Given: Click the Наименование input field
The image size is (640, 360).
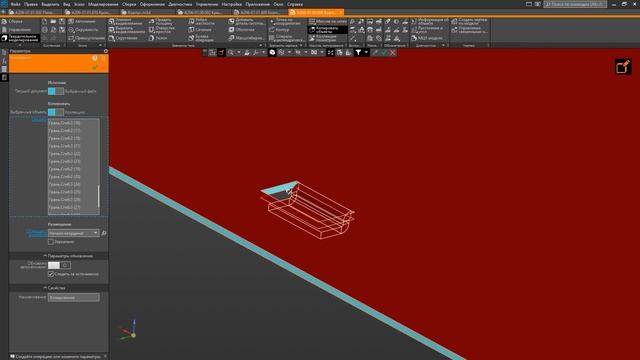Looking at the screenshot, I should pyautogui.click(x=73, y=297).
